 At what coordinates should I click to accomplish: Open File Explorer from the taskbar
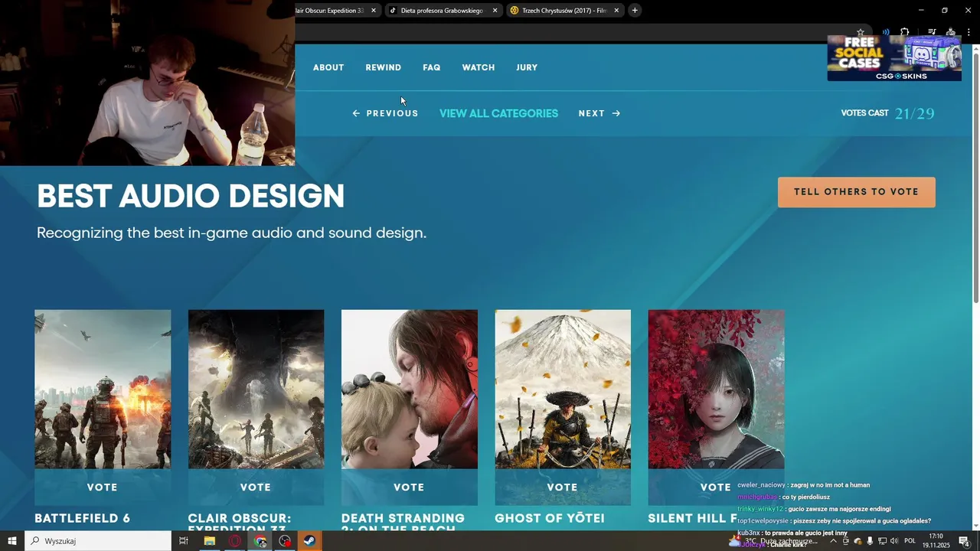[x=209, y=541]
